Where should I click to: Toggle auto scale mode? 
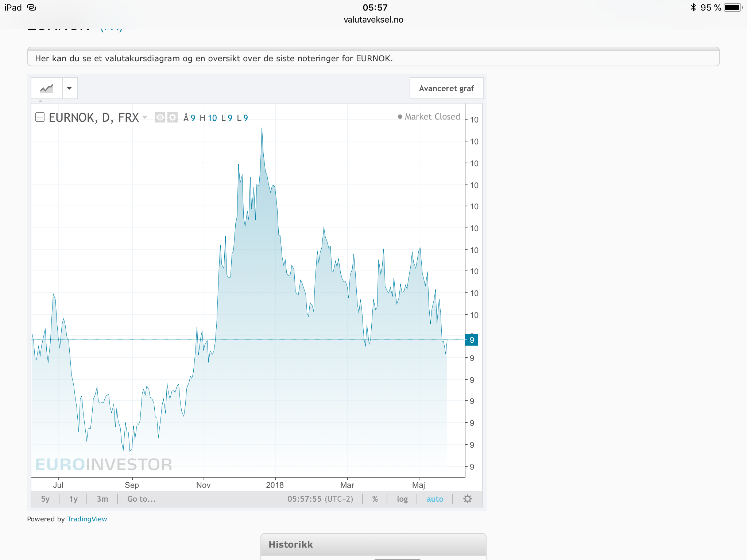pos(435,499)
